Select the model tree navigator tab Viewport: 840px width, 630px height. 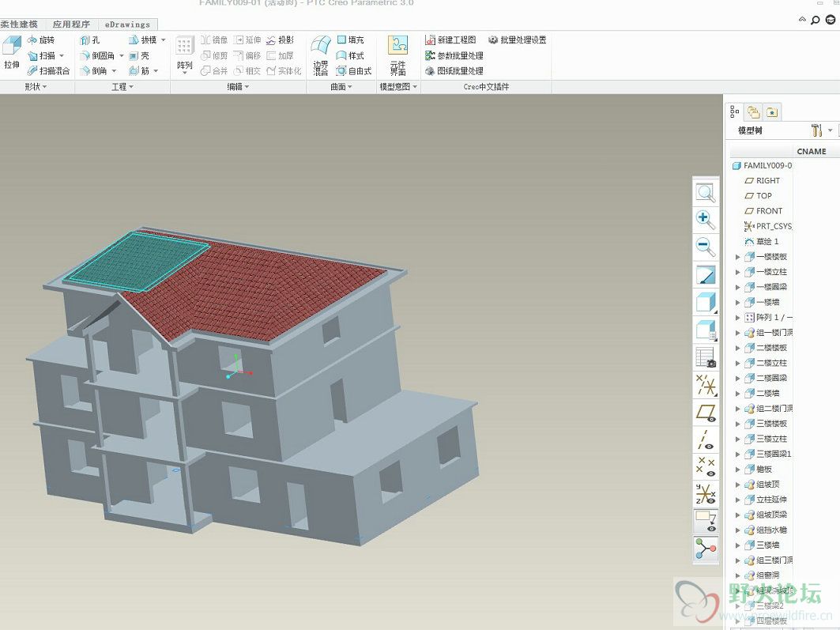pos(734,112)
